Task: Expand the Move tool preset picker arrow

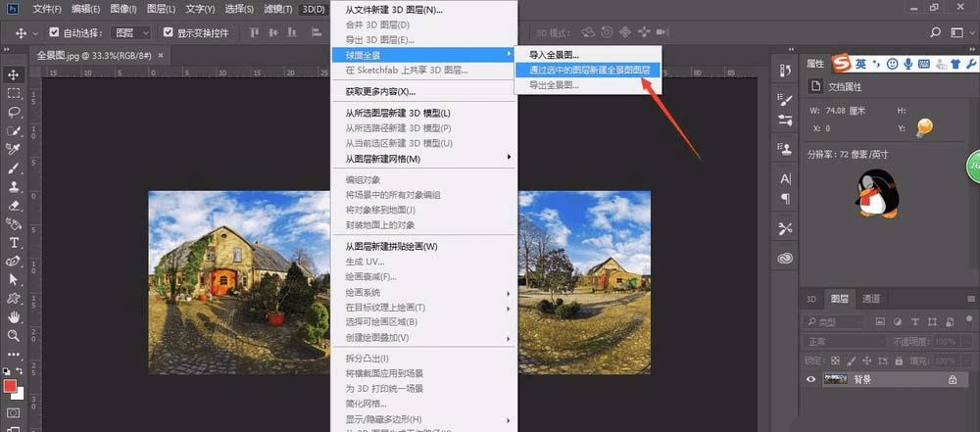Action: (35, 33)
